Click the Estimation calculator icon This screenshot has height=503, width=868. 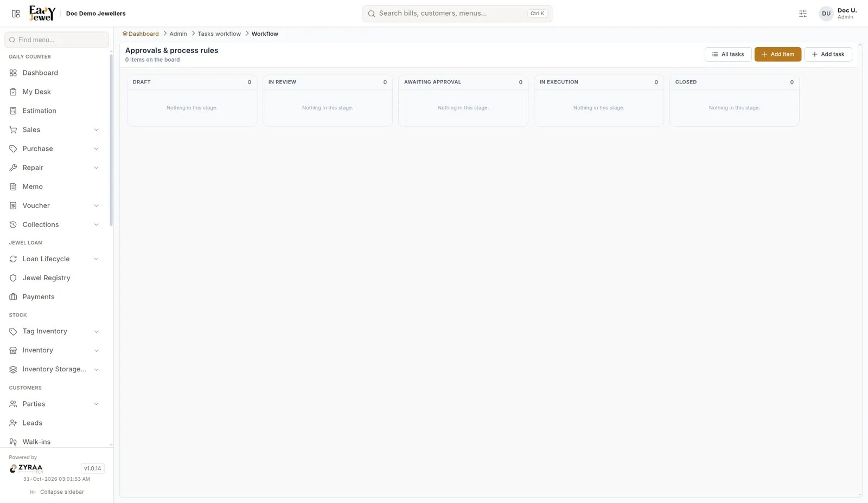click(13, 111)
